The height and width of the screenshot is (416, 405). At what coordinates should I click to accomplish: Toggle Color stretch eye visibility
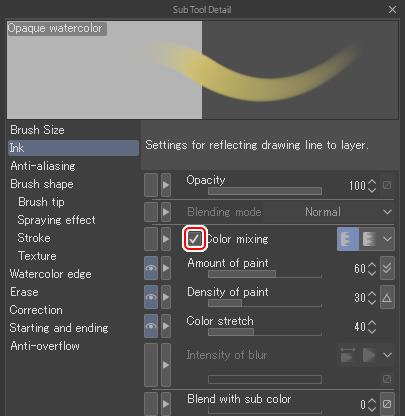[151, 326]
